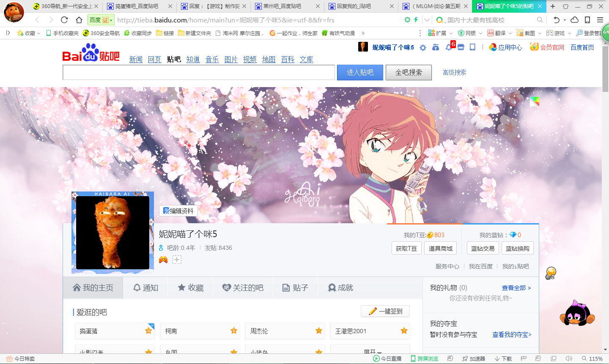
Task: Open the 应用中心 link
Action: click(505, 47)
